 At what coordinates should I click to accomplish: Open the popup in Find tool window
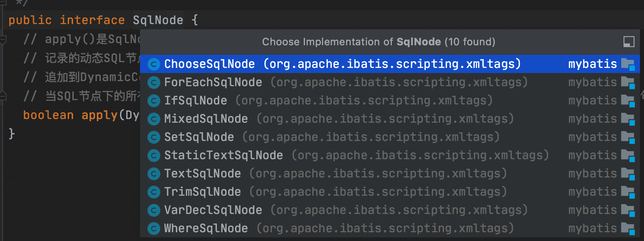(629, 42)
